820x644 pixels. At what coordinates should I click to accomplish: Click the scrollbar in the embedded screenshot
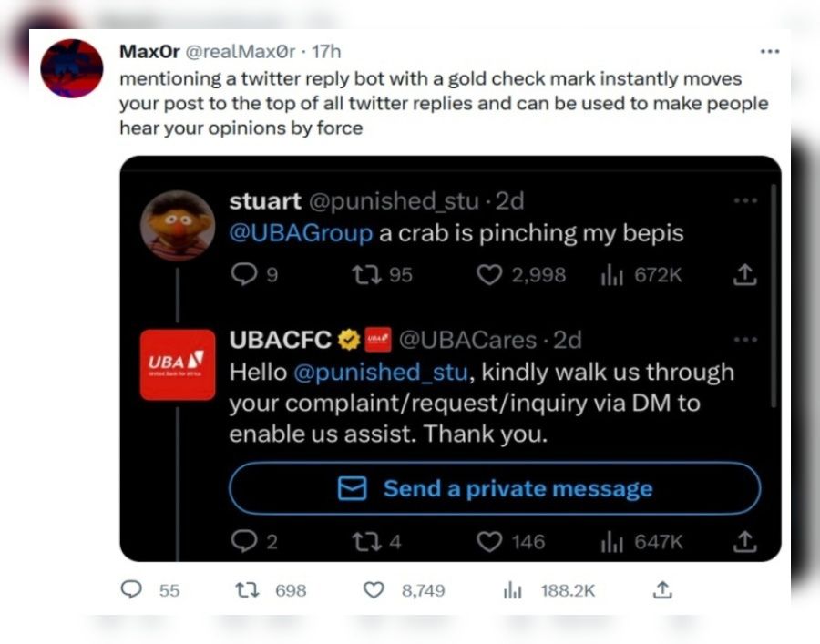(774, 295)
